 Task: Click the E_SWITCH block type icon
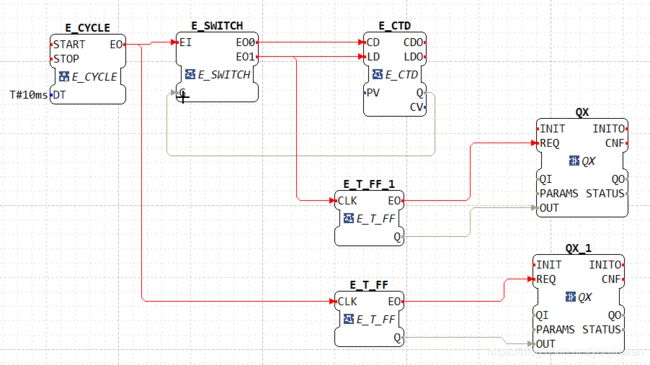tap(190, 74)
